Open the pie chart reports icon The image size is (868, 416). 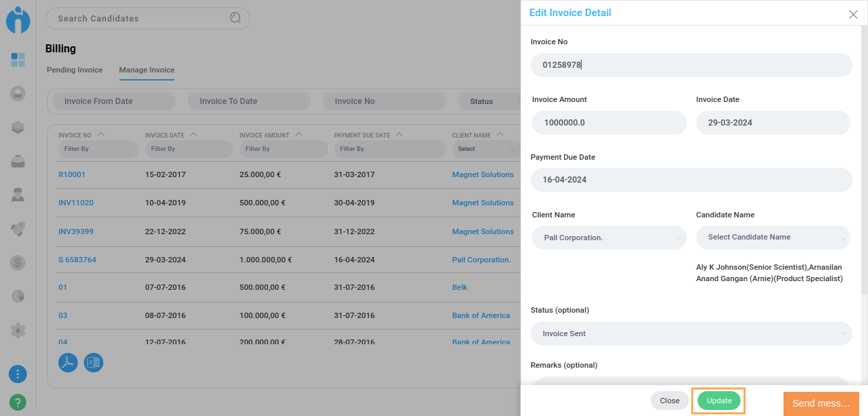tap(18, 296)
